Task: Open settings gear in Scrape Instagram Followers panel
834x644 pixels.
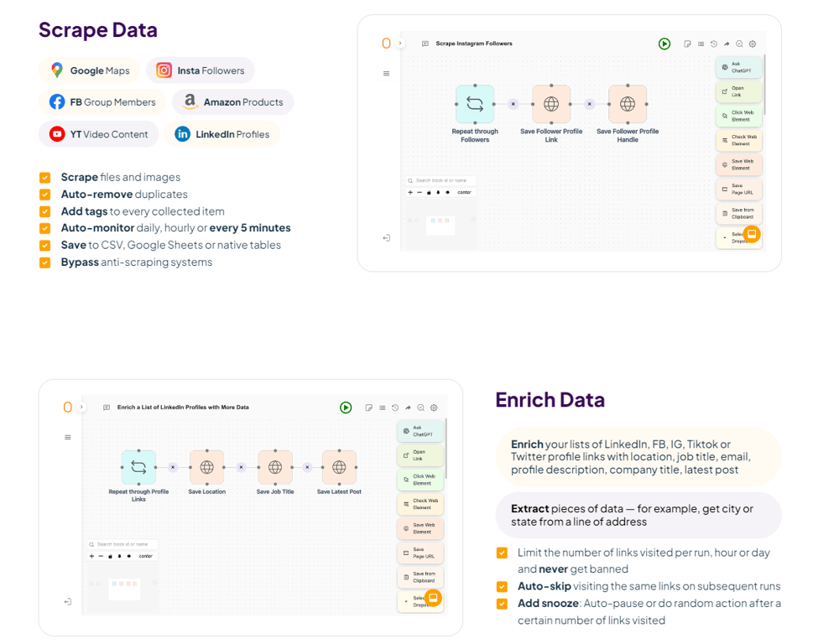Action: click(x=753, y=44)
